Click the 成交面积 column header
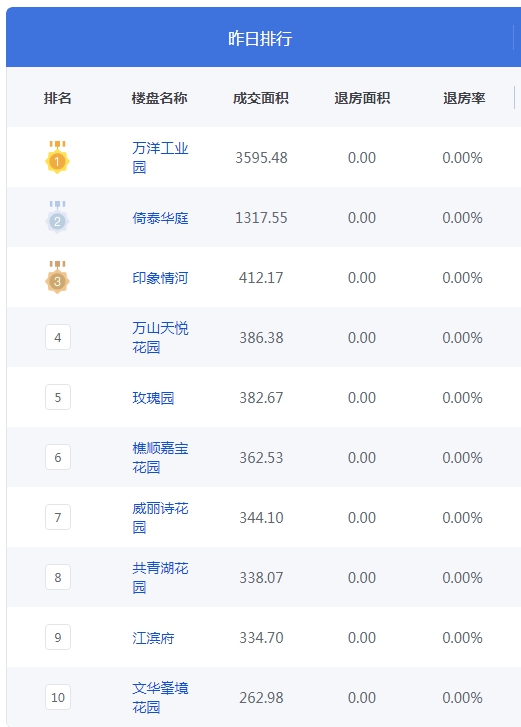The height and width of the screenshot is (727, 521). pos(261,98)
